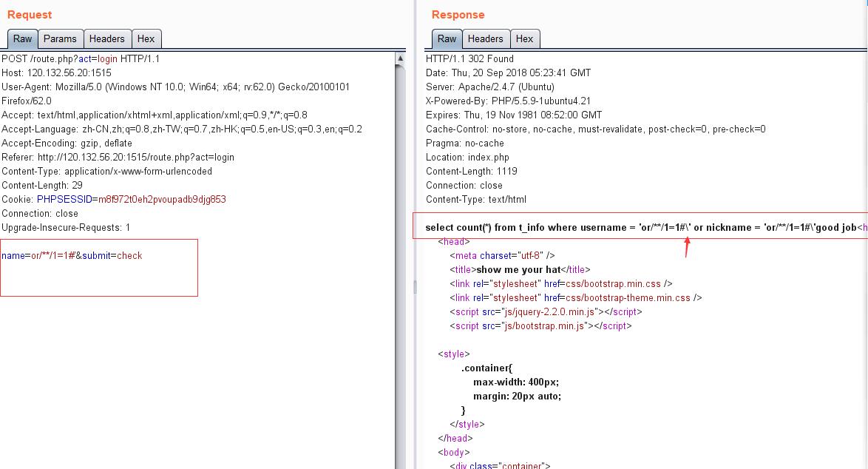
Task: Click the Content-Type: application/x-www-form-urlencoded line
Action: tap(107, 171)
